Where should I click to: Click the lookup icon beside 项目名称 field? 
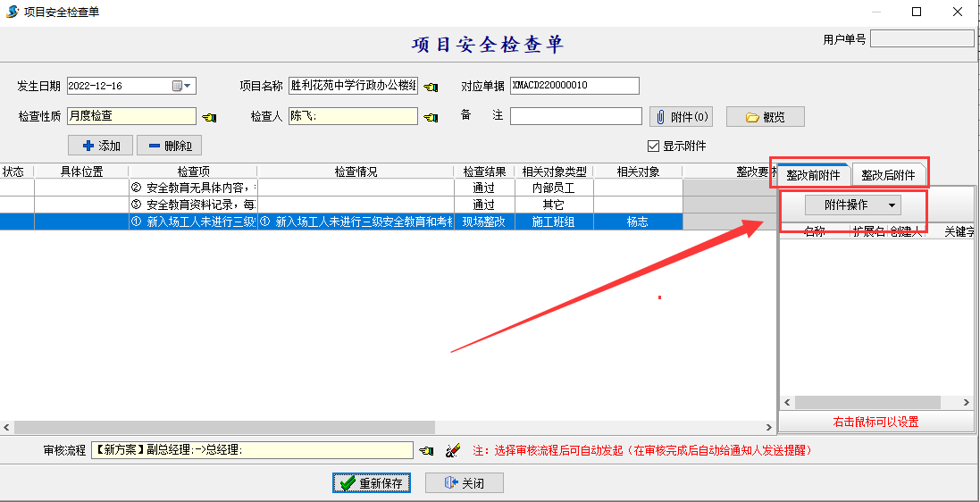point(431,87)
